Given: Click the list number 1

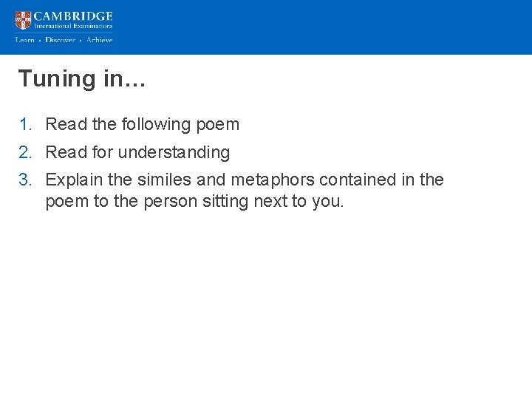Looking at the screenshot, I should 25,124.
